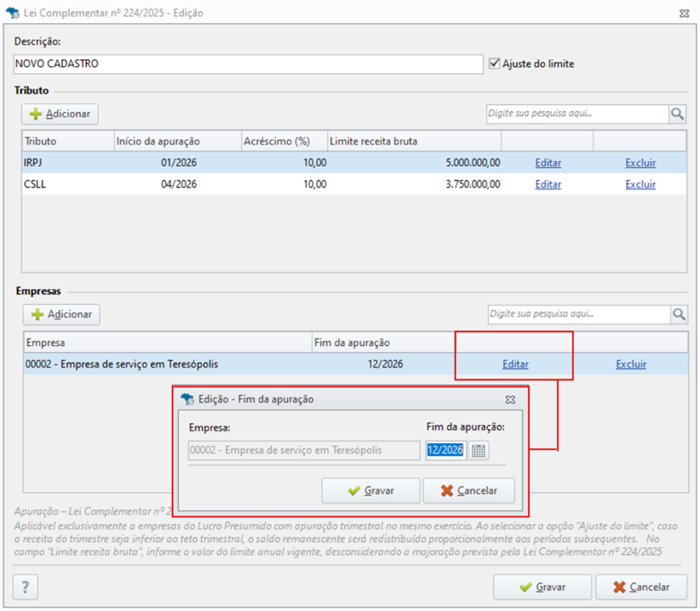Click the 10,00 acréscimo value in the CSLL row

[315, 184]
